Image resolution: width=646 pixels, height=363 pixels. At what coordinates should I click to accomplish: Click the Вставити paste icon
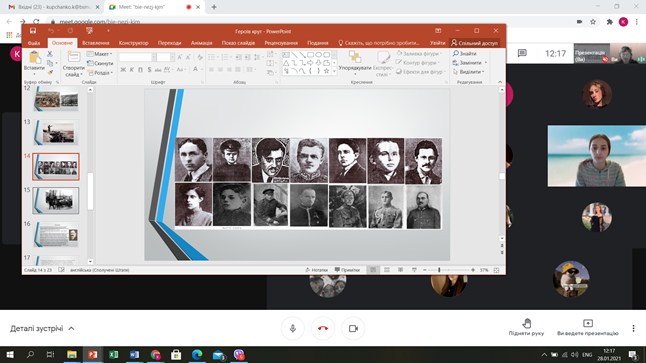tap(34, 58)
